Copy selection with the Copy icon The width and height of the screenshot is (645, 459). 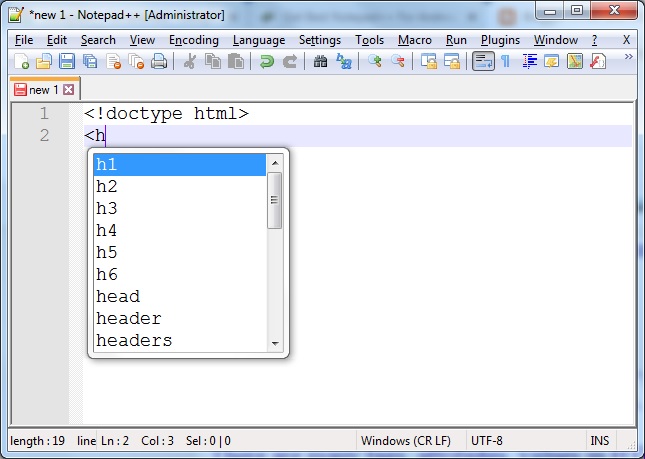213,61
